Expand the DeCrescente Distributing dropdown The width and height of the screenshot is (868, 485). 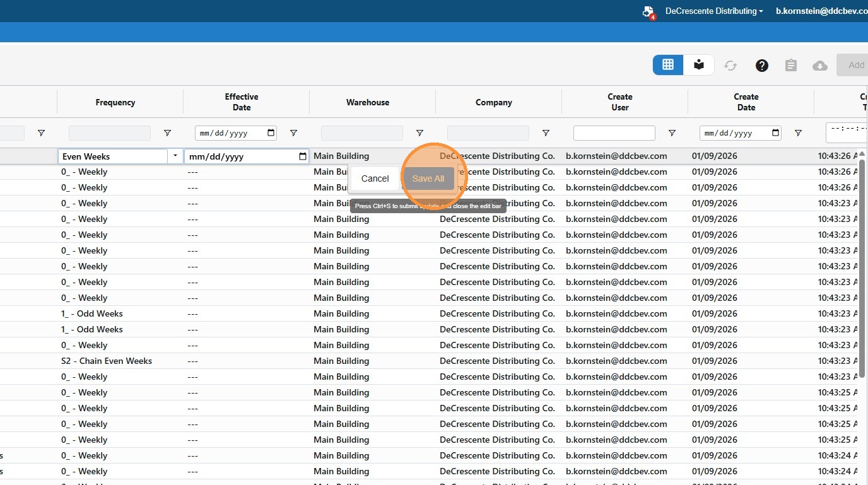point(714,11)
